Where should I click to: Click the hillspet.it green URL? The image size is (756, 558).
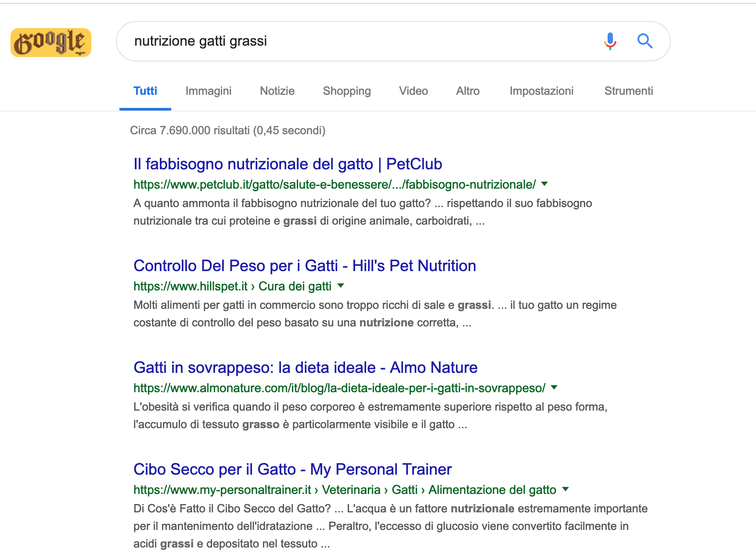point(232,286)
